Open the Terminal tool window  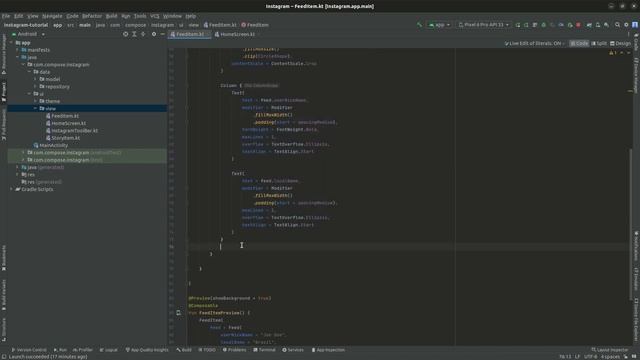(x=264, y=350)
